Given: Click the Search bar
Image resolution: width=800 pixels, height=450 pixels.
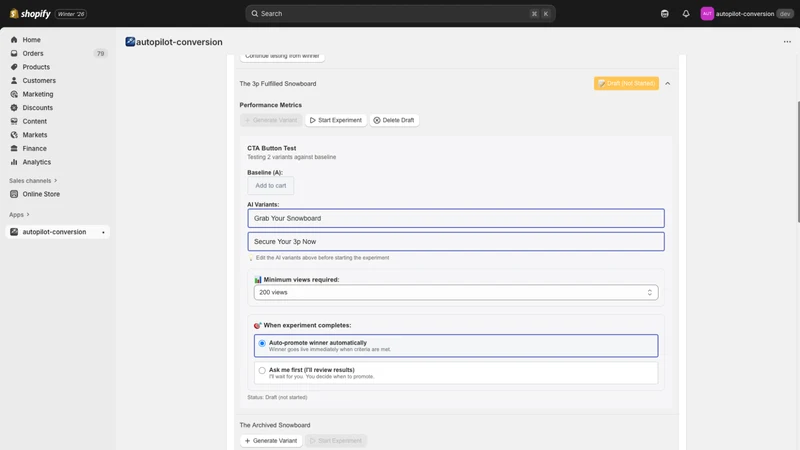Looking at the screenshot, I should click(x=400, y=14).
